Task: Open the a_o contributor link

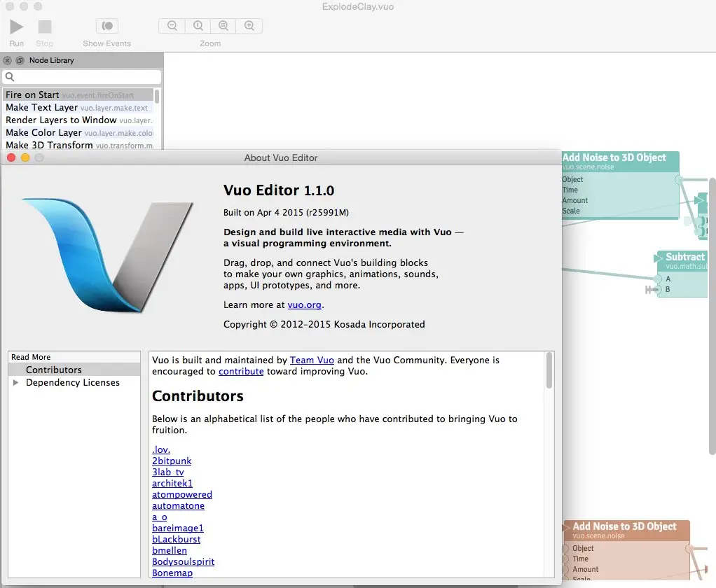Action: coord(159,517)
